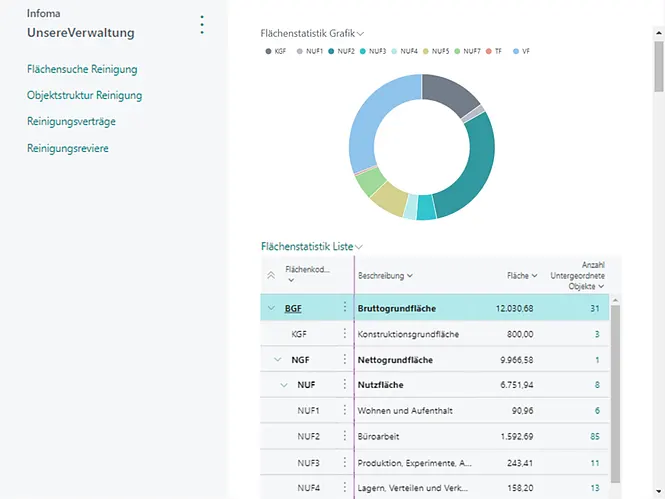Toggle the VF legend entry in chart
Screen dimensions: 665x499
[520, 51]
